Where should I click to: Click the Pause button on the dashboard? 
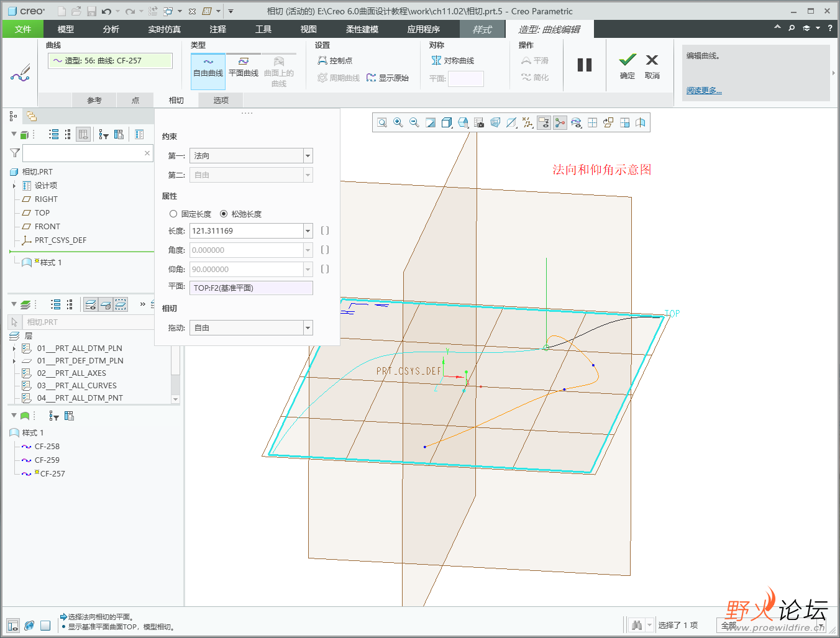[585, 65]
